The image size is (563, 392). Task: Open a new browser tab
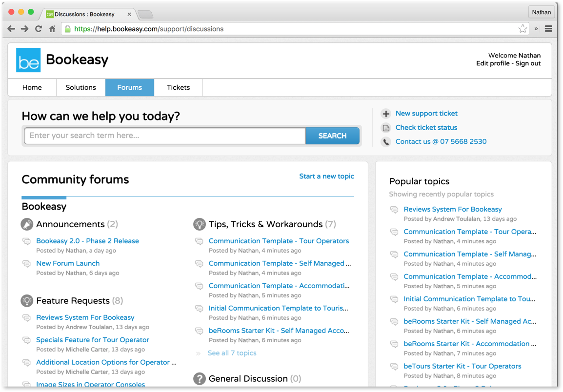[x=145, y=14]
